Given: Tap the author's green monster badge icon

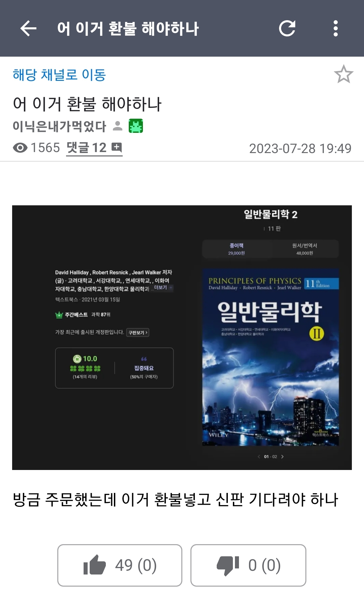Looking at the screenshot, I should pos(136,126).
